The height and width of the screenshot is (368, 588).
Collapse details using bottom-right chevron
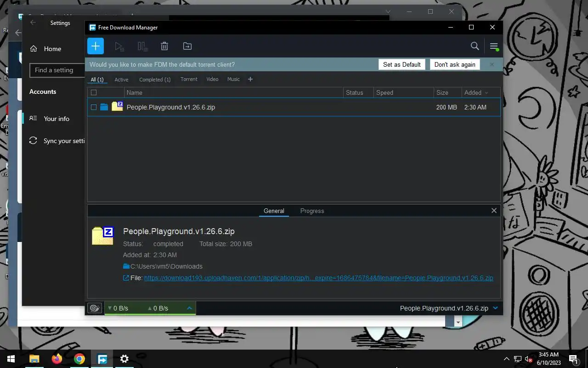pos(495,308)
